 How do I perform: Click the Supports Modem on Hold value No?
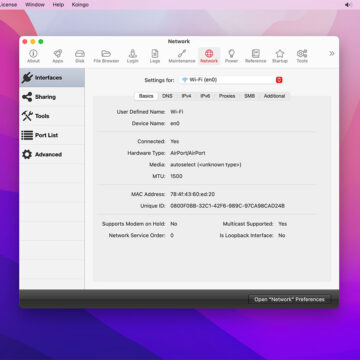[x=174, y=224]
